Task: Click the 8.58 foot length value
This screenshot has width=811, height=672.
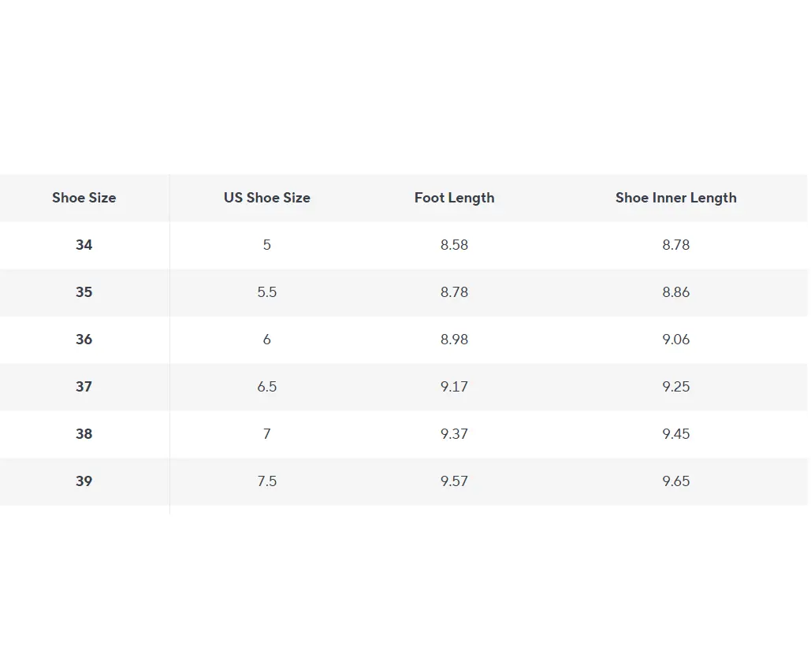Action: (x=454, y=245)
